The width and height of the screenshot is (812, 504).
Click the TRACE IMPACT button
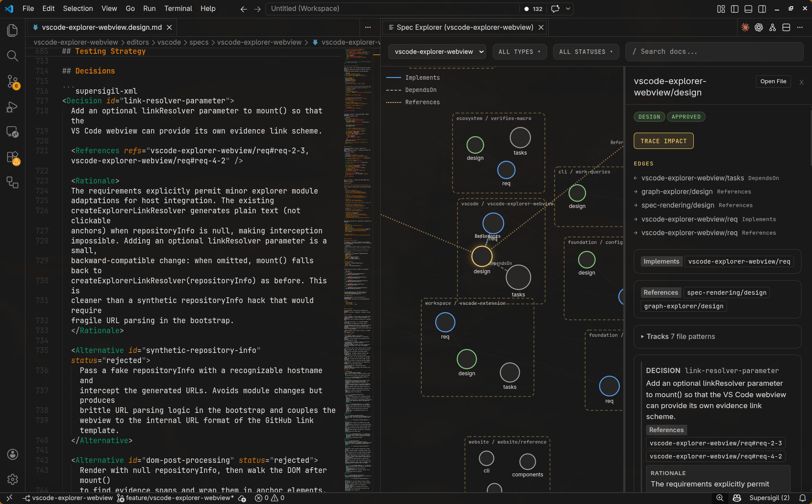[x=663, y=141]
